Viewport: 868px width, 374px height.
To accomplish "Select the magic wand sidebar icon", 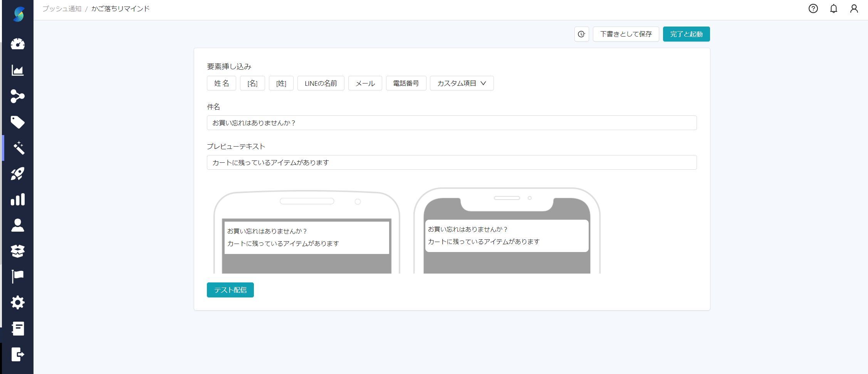I will pos(18,148).
